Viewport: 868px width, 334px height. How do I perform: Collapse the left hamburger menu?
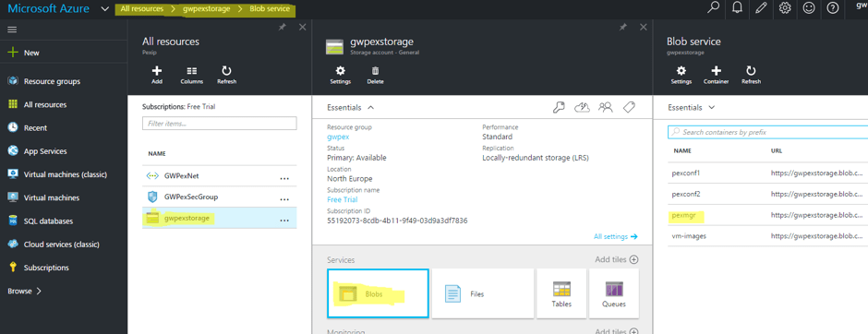[12, 30]
